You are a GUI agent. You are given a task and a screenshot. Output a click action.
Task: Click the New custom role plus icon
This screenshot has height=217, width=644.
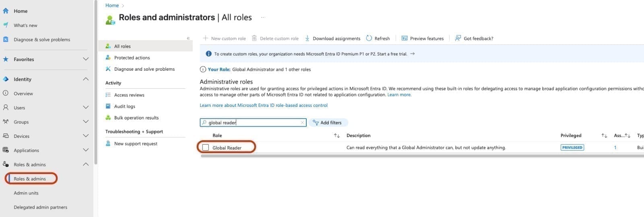click(205, 38)
